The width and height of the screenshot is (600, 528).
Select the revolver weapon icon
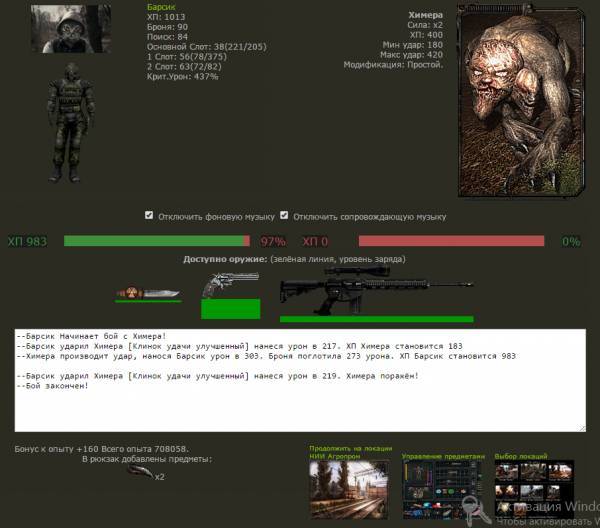229,285
